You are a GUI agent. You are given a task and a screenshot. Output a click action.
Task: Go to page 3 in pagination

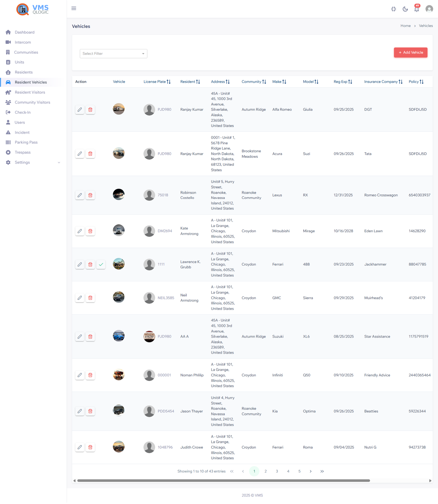point(277,471)
